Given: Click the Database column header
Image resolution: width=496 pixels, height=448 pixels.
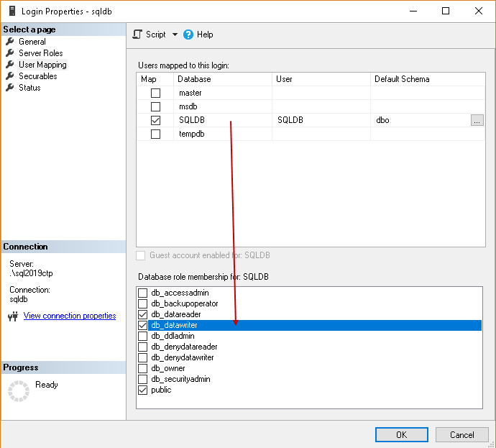Looking at the screenshot, I should pos(223,79).
